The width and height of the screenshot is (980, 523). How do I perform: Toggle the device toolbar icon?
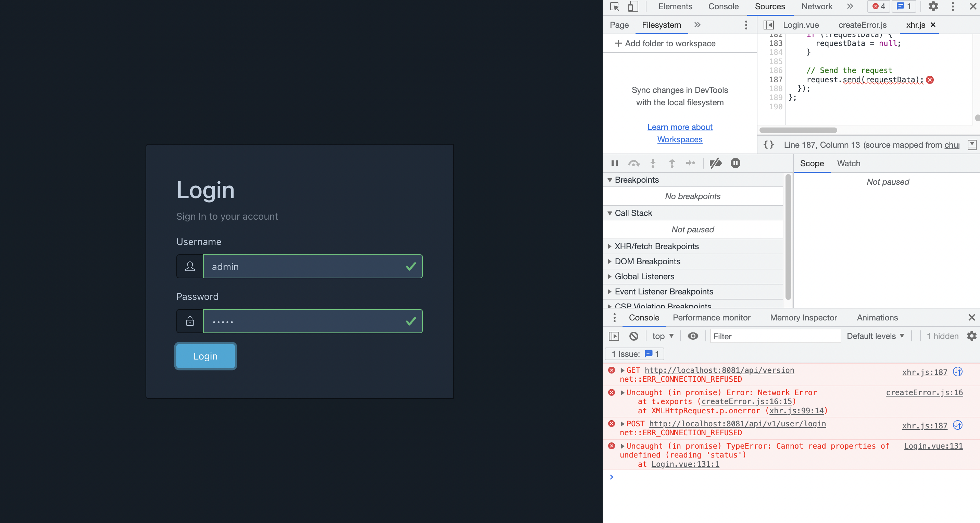[x=632, y=7]
